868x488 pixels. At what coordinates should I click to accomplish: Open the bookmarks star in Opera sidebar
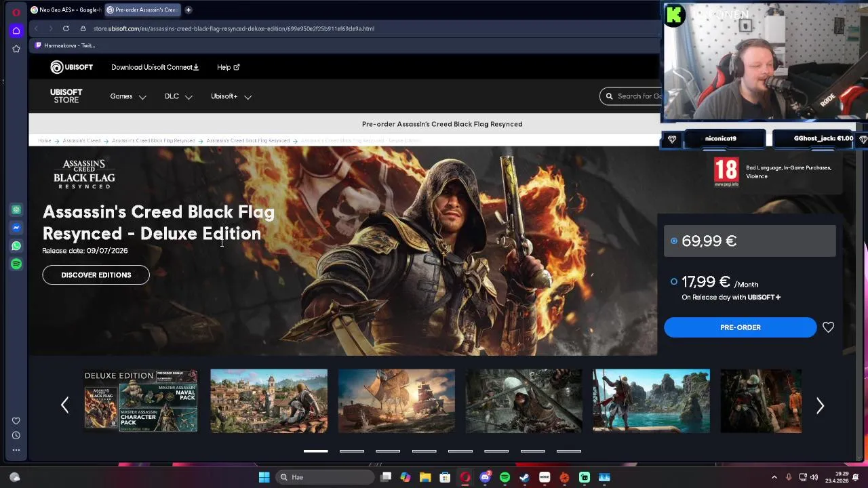(16, 49)
